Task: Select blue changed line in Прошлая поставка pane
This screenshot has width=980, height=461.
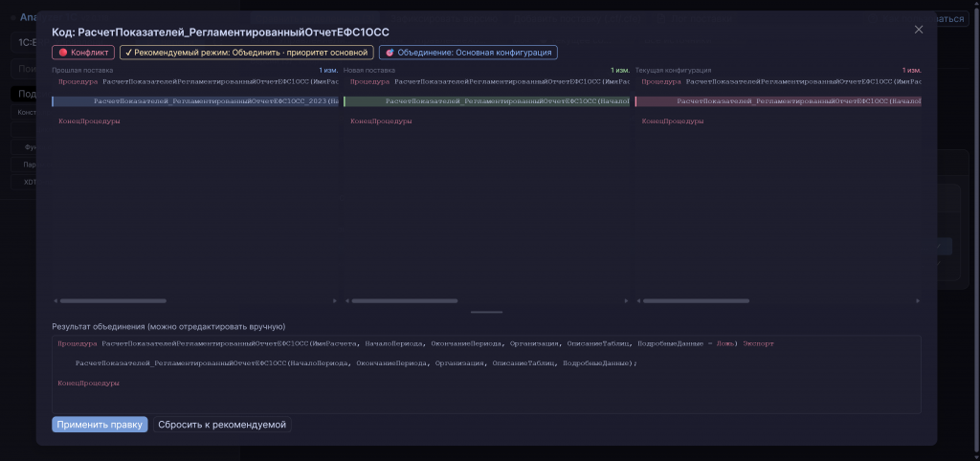Action: point(195,101)
